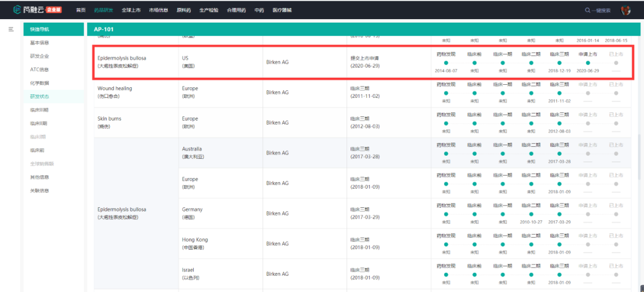Screen dimensions: 644x292
Task: Click the 2010-10-27 date in Germany row
Action: (x=531, y=222)
